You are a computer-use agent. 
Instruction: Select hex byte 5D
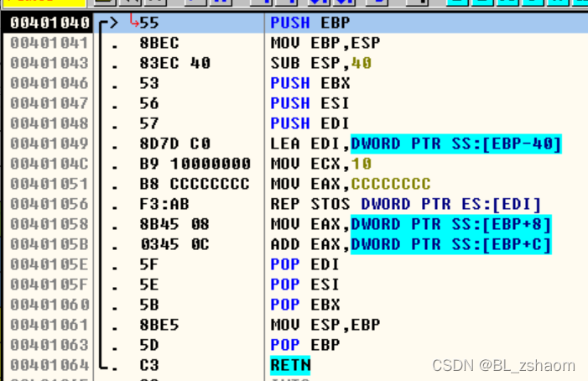point(149,346)
